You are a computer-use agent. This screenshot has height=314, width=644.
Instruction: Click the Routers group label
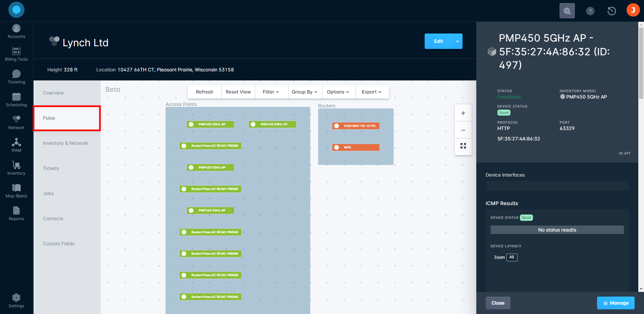[327, 106]
